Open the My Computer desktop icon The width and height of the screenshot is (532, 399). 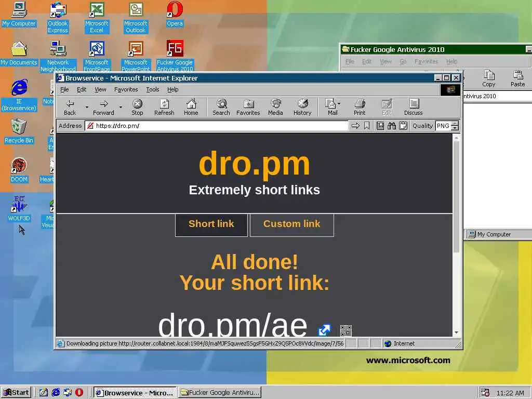coord(19,14)
